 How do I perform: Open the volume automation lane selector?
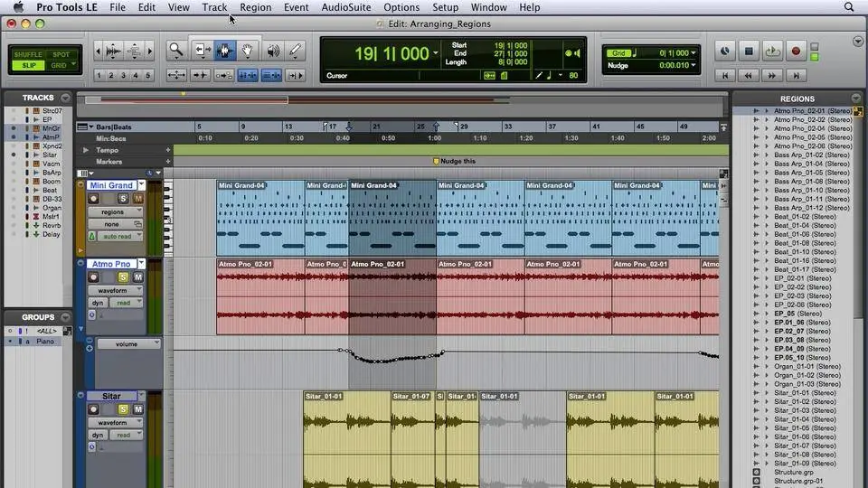129,343
